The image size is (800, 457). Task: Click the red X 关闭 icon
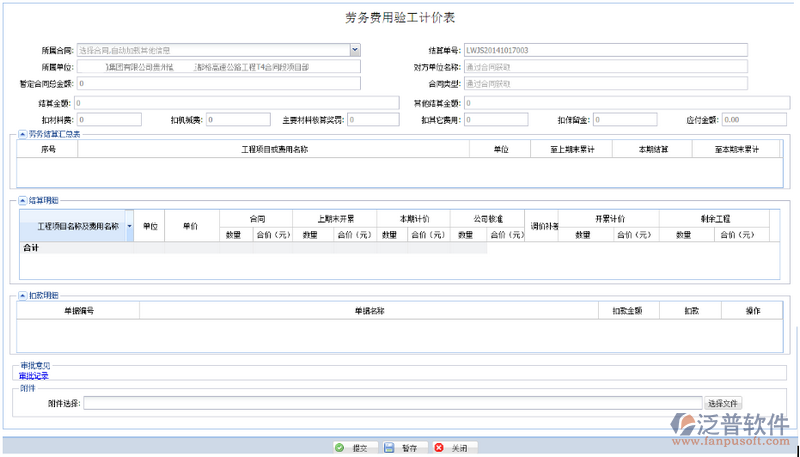[438, 448]
